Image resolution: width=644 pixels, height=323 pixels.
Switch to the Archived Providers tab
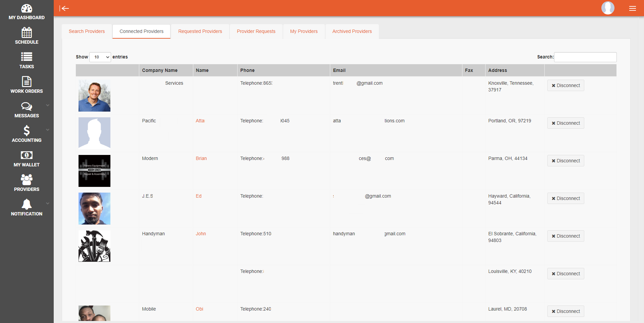(x=352, y=31)
